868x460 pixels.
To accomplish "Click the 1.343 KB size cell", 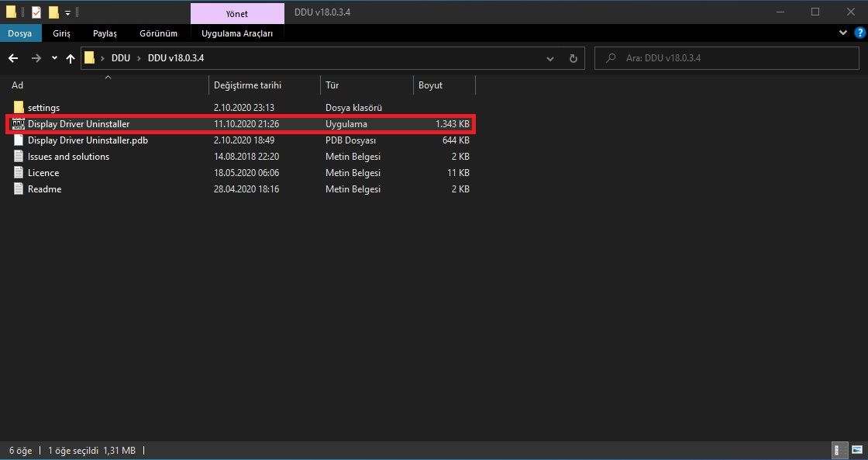I will point(453,124).
